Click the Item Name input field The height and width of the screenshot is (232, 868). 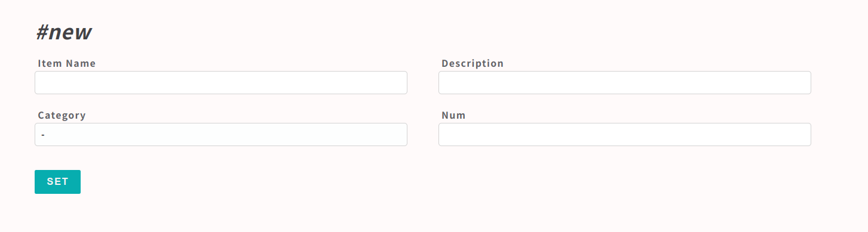(x=221, y=83)
